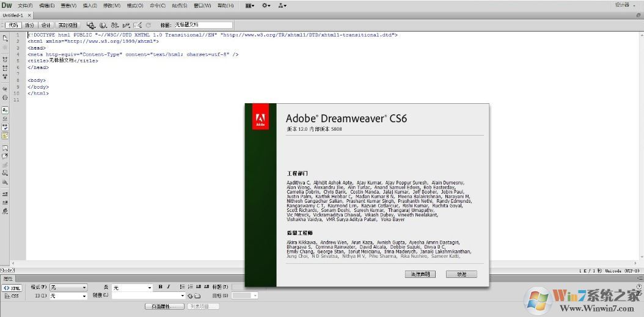
Task: Click Balance Braces icon in coding toolbar
Action: tap(5, 97)
